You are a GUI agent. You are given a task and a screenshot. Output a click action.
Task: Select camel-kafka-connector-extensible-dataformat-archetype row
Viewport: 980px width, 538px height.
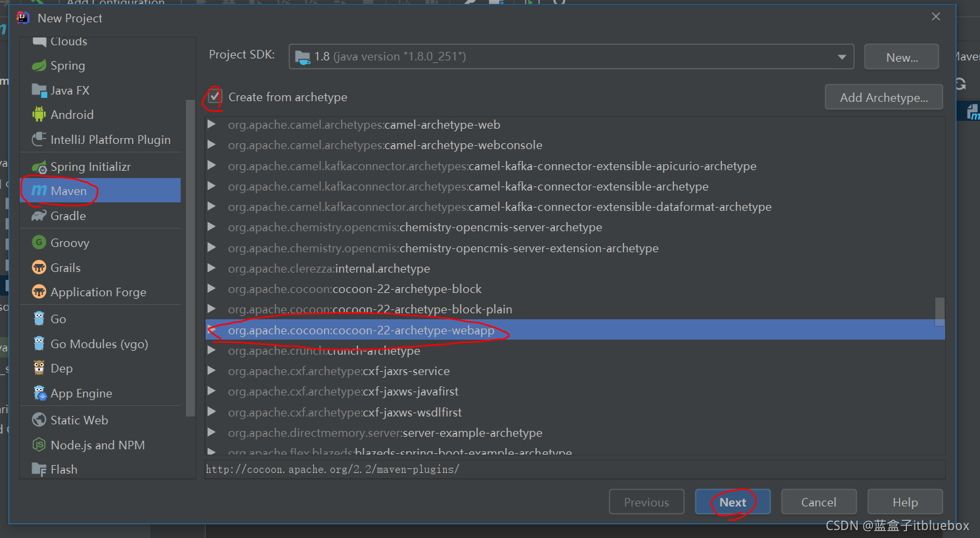point(575,207)
